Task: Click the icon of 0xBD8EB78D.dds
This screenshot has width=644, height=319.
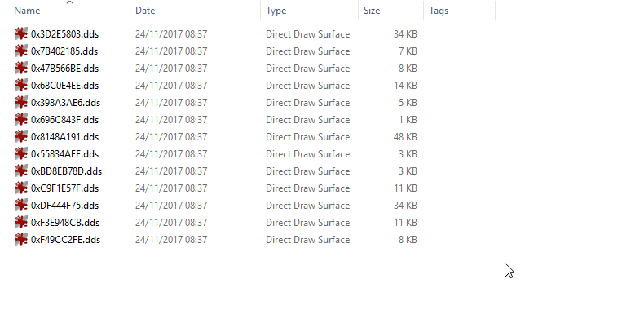Action: click(x=21, y=171)
